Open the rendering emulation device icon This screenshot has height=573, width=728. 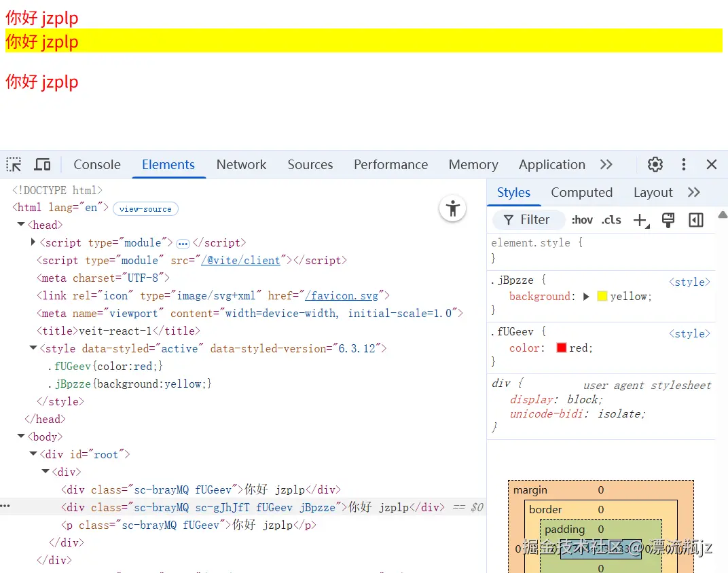(x=668, y=220)
